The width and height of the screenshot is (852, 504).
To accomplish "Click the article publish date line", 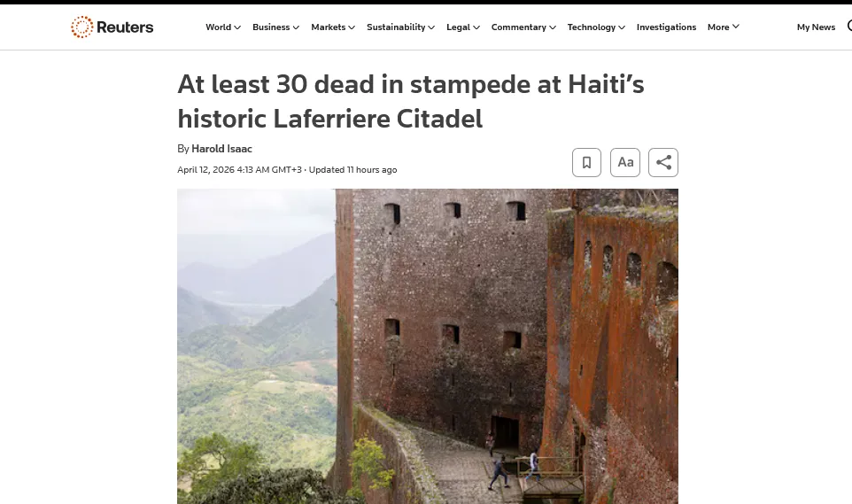I will (x=287, y=170).
